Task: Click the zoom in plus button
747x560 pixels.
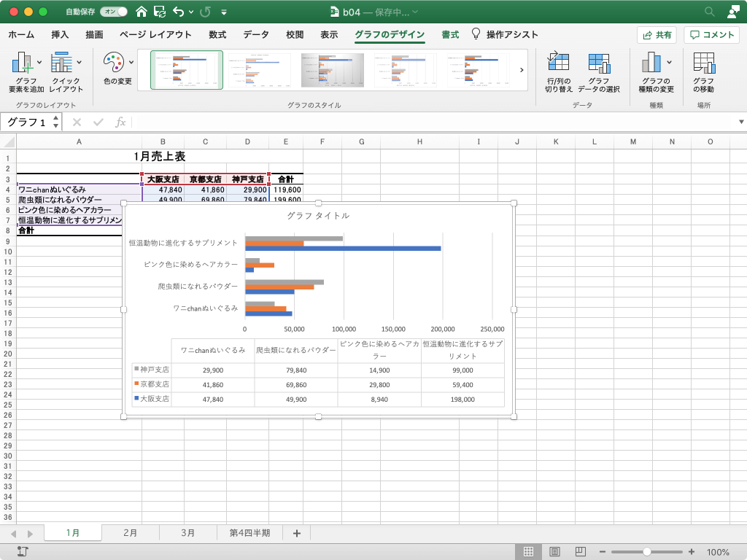Action: [x=692, y=551]
